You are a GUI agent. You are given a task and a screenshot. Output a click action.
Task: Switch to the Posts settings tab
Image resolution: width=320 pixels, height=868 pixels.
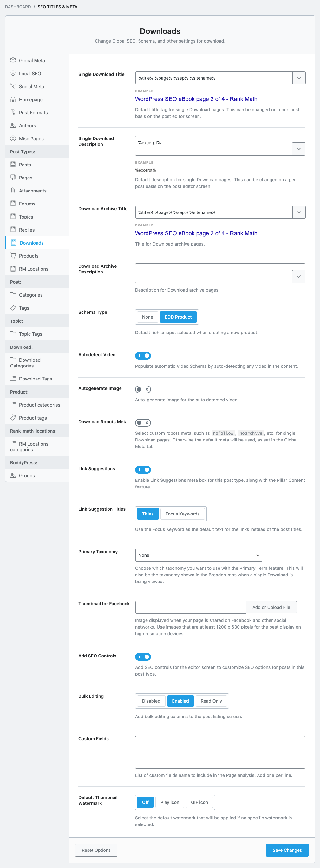pos(25,165)
